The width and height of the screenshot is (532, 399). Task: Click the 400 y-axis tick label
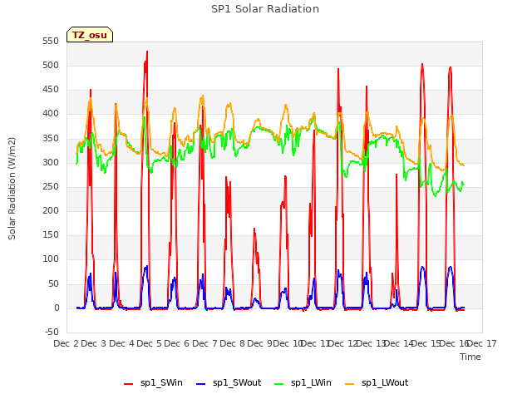pos(51,114)
